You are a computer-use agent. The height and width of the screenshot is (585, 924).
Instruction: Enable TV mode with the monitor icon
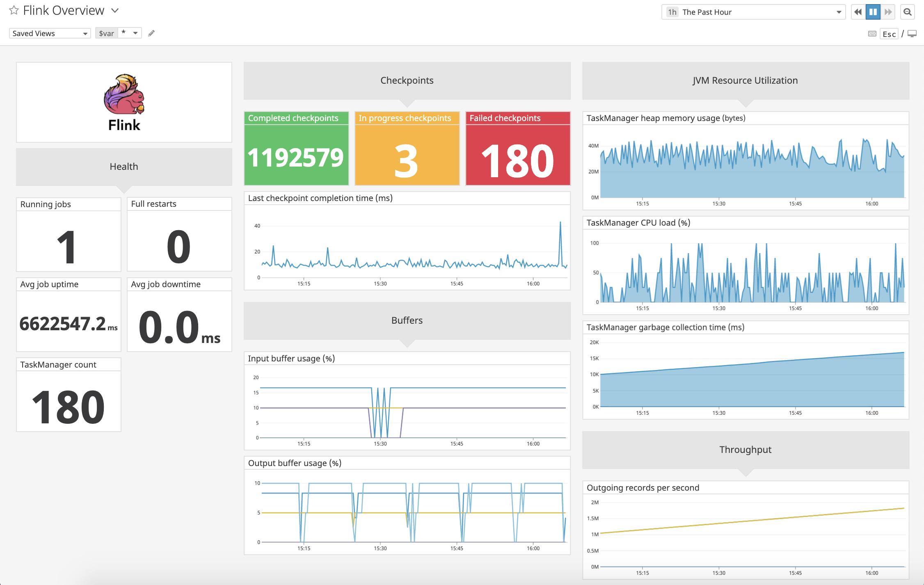tap(913, 34)
